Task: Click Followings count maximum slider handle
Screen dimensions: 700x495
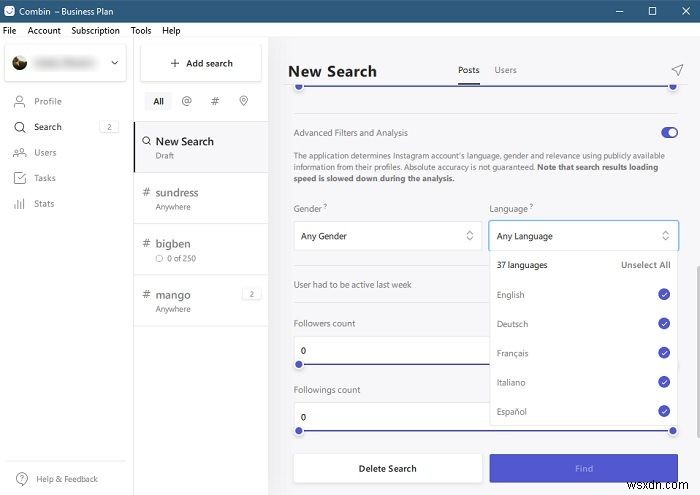Action: click(x=673, y=431)
